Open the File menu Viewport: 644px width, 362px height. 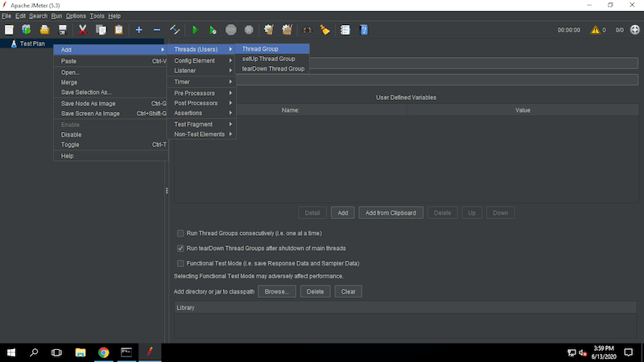pyautogui.click(x=6, y=16)
